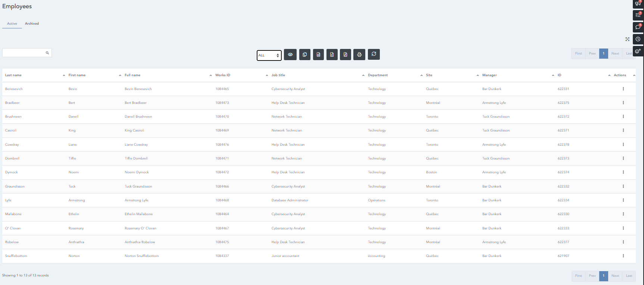Export the employee list to Excel
This screenshot has width=644, height=285.
332,55
